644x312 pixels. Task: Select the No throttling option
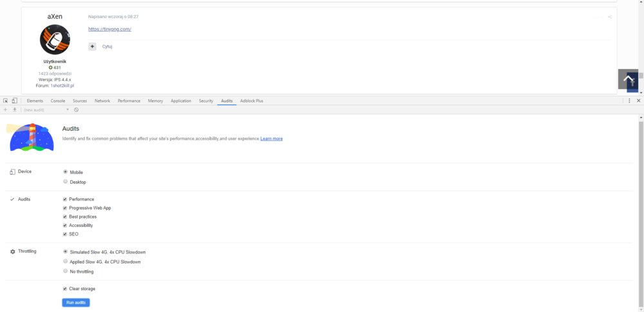click(66, 271)
